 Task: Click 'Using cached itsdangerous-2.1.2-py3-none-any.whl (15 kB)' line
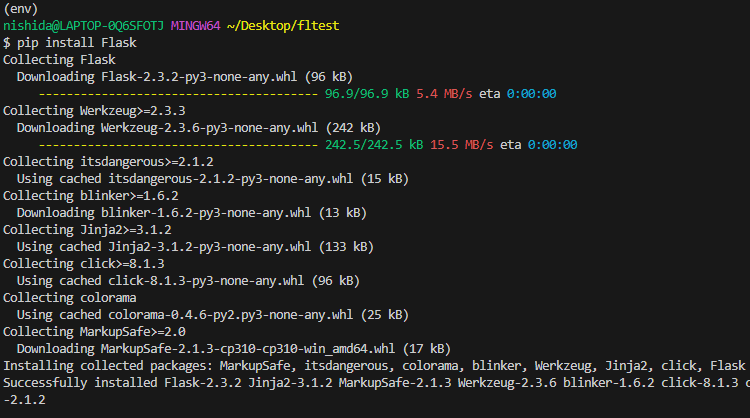pos(213,179)
